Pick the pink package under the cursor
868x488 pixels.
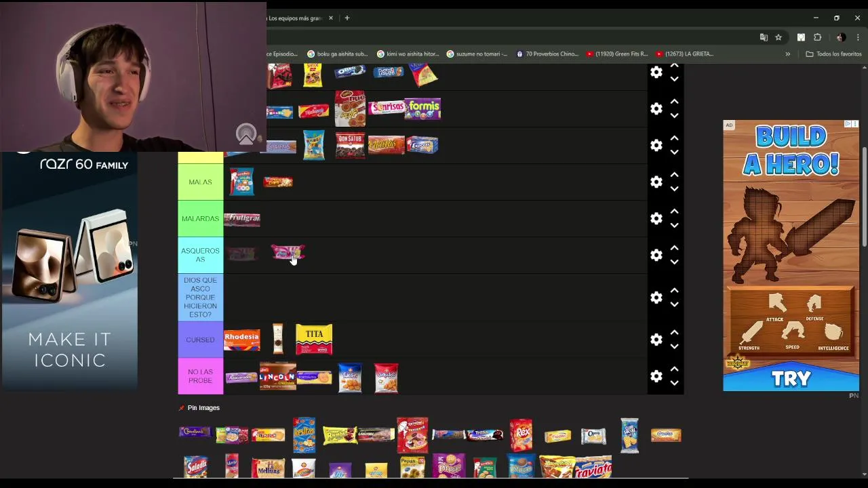(288, 252)
